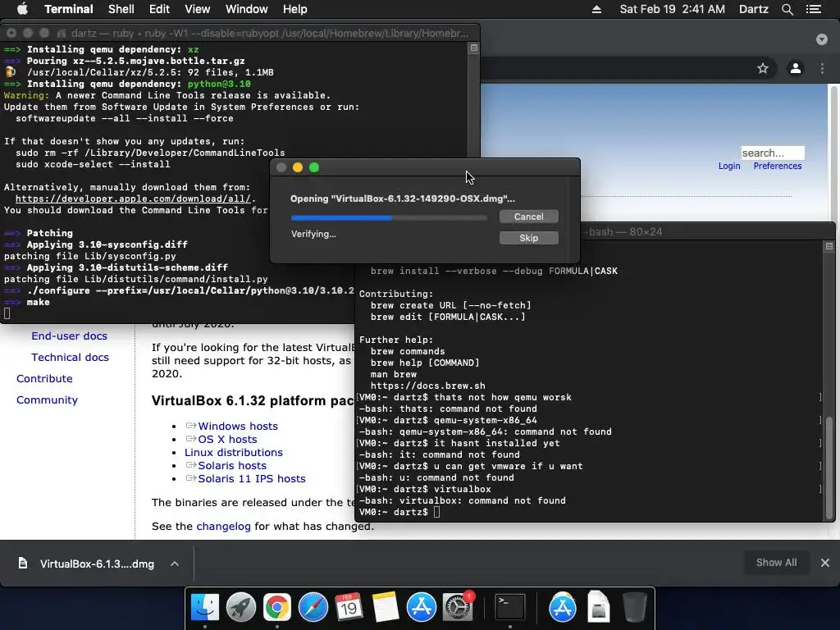Open developer.apple.com download URL in Terminal
The width and height of the screenshot is (840, 630).
tap(133, 199)
